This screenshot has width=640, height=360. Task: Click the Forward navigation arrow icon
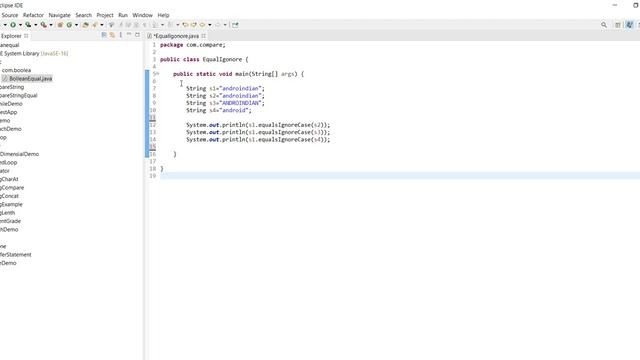[x=218, y=25]
